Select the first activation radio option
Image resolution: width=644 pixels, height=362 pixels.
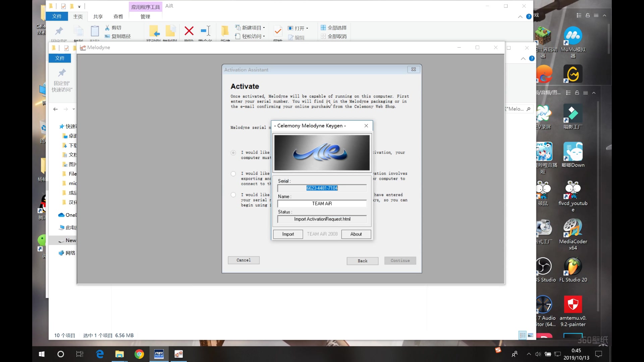point(233,153)
